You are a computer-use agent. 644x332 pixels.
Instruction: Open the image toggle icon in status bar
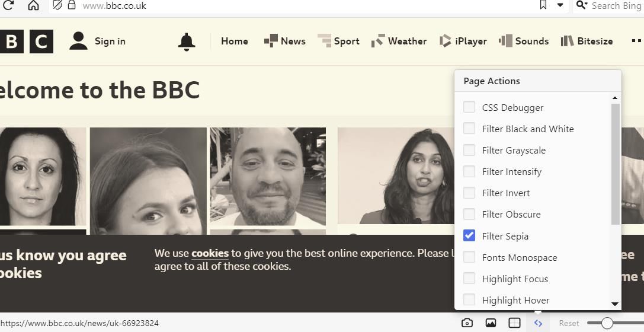(x=491, y=323)
